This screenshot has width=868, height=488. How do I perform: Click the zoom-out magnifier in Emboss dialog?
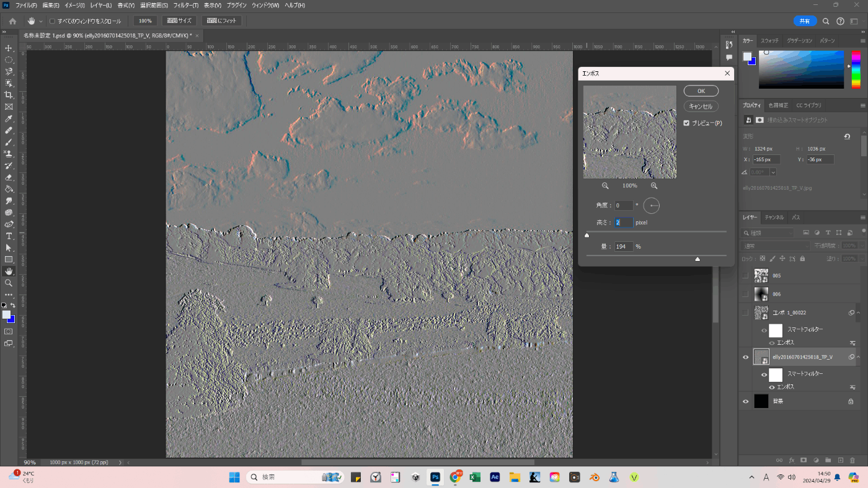pos(605,185)
